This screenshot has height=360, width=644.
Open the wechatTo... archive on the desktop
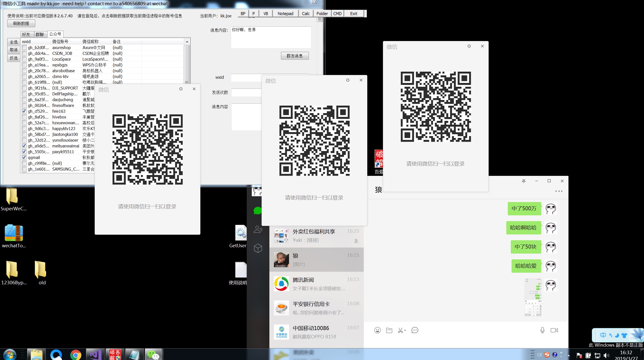[14, 236]
